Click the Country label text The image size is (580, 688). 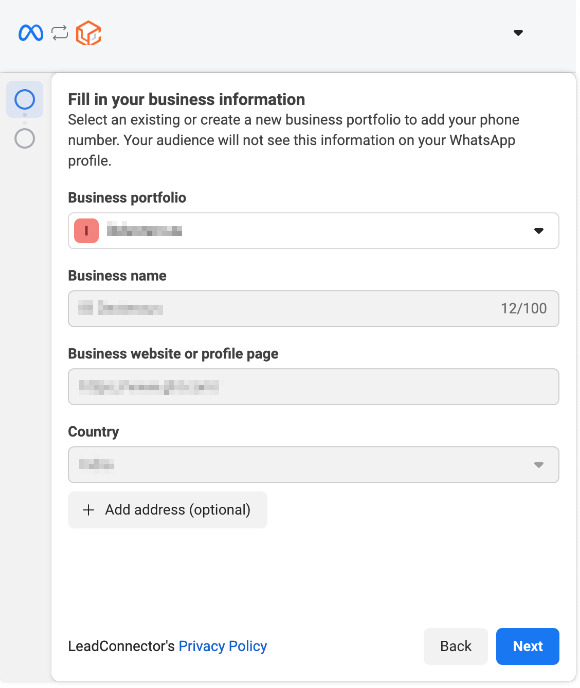93,432
